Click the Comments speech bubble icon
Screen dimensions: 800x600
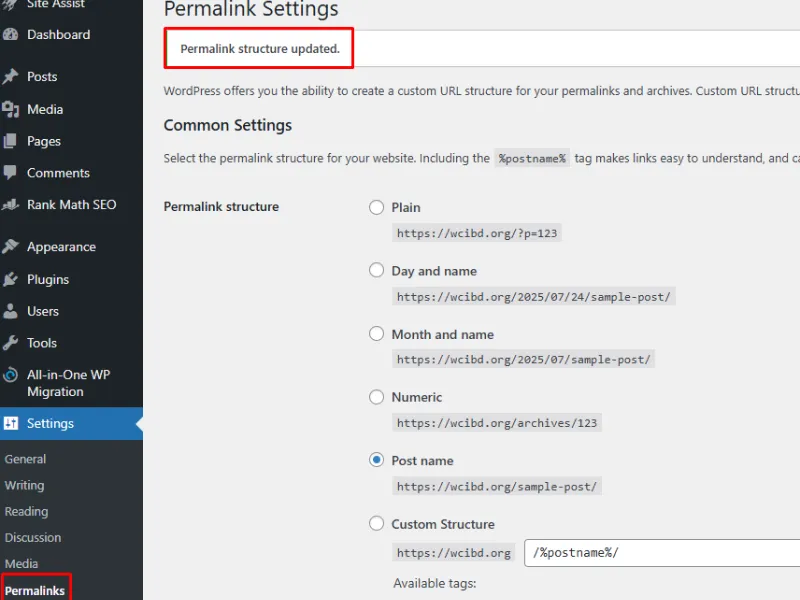click(x=10, y=172)
